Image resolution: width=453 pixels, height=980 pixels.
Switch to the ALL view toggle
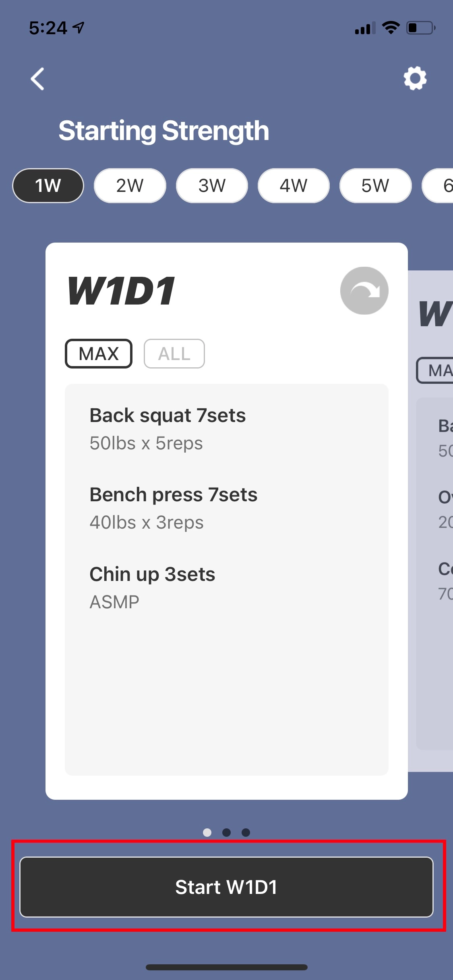pos(174,354)
